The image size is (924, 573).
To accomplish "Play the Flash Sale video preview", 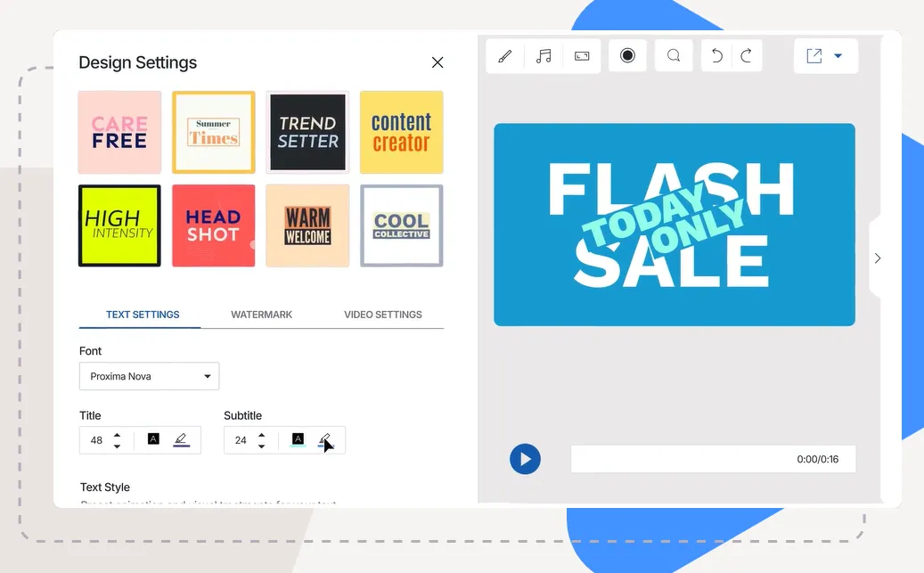I will (525, 459).
